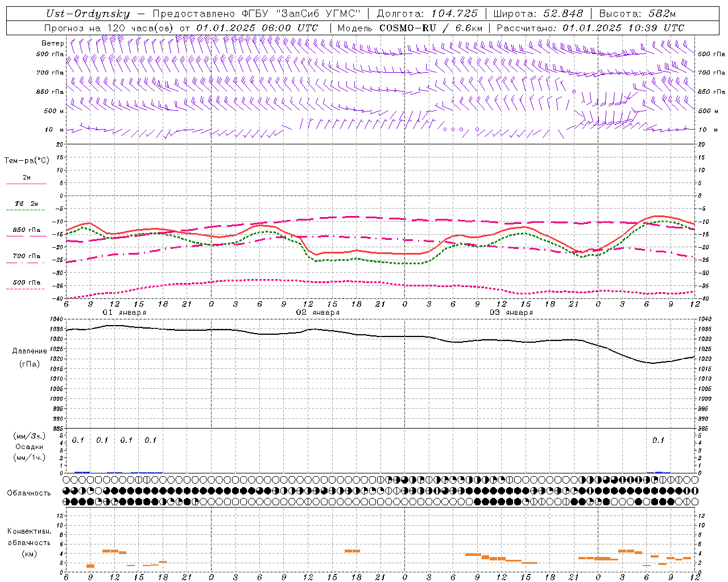
Task: Click the station name Ust-Ordynsky in header
Action: [88, 14]
